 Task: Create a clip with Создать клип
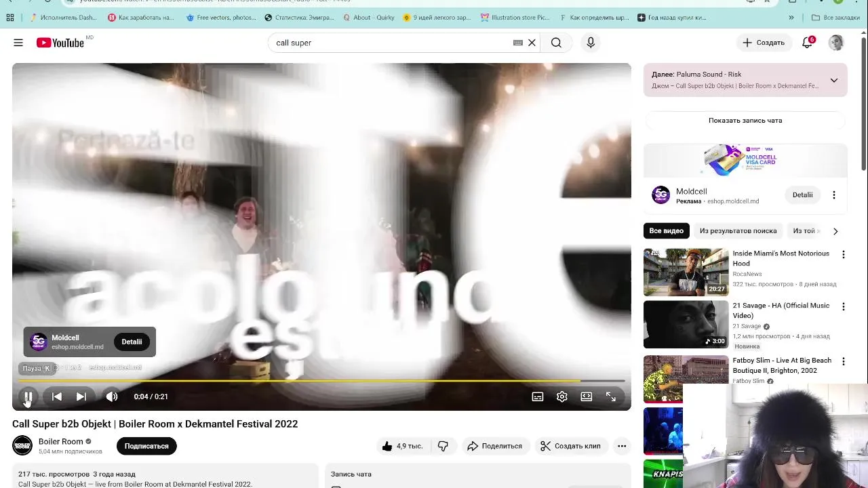click(570, 446)
